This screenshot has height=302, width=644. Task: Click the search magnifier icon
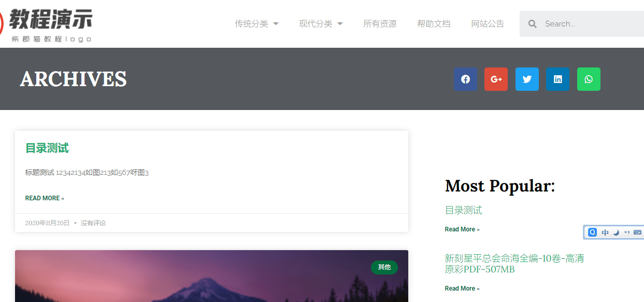coord(532,23)
